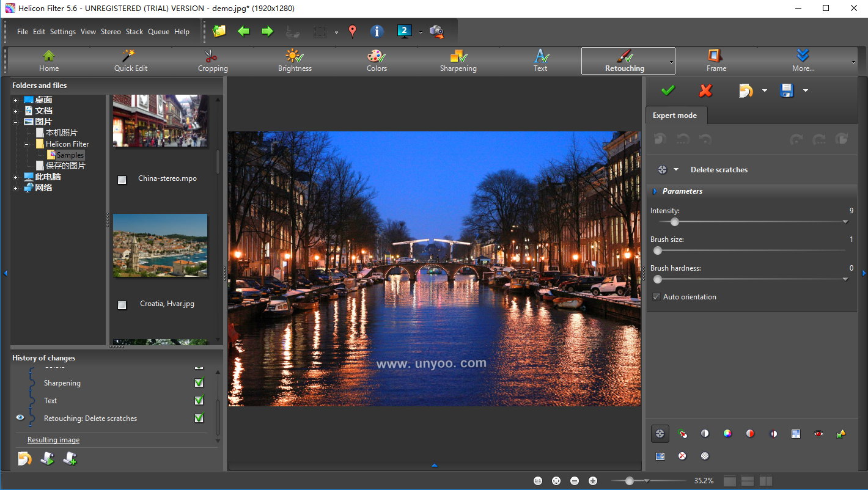Click the Brush size slider handle
Image resolution: width=868 pixels, height=490 pixels.
(x=658, y=250)
